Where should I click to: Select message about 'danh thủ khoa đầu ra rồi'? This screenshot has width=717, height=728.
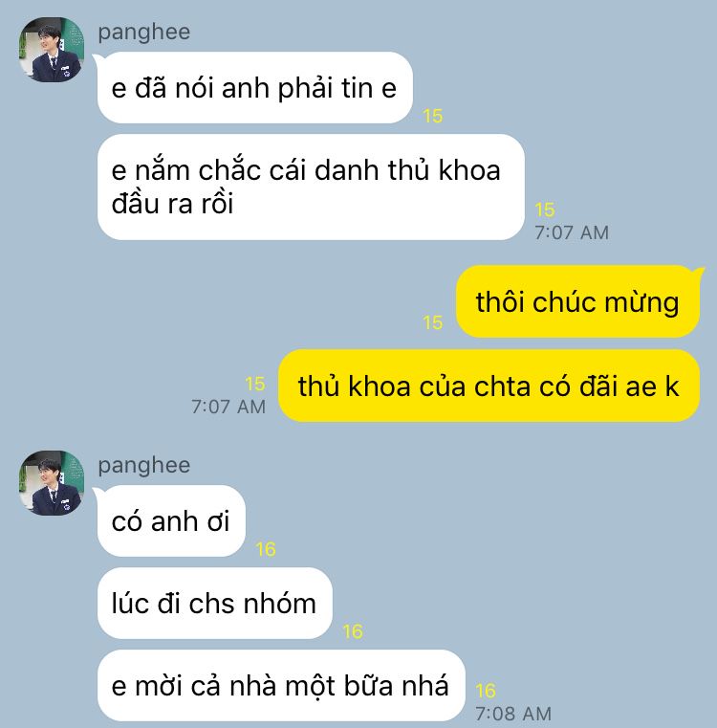pyautogui.click(x=311, y=188)
